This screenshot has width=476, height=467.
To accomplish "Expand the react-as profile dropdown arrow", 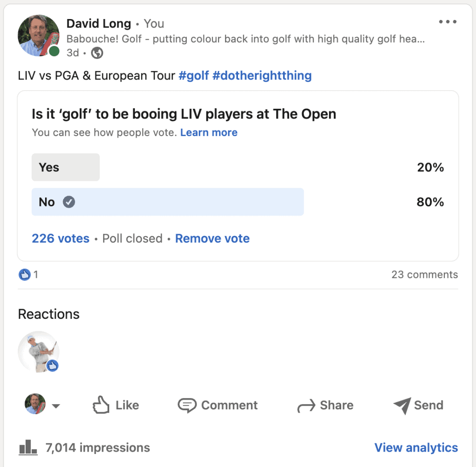I will [56, 406].
